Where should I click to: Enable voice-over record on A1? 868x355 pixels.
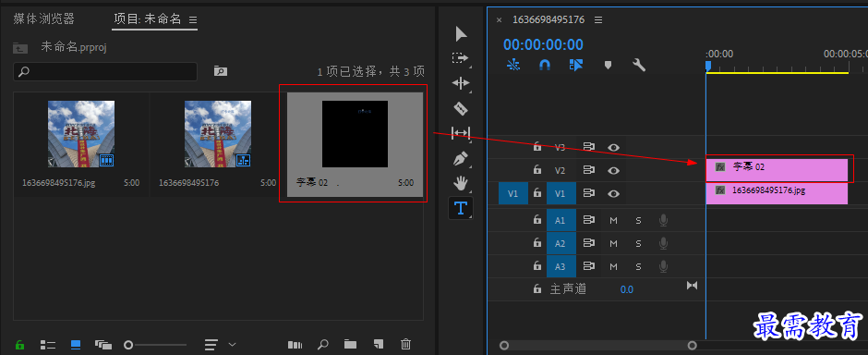[x=663, y=220]
